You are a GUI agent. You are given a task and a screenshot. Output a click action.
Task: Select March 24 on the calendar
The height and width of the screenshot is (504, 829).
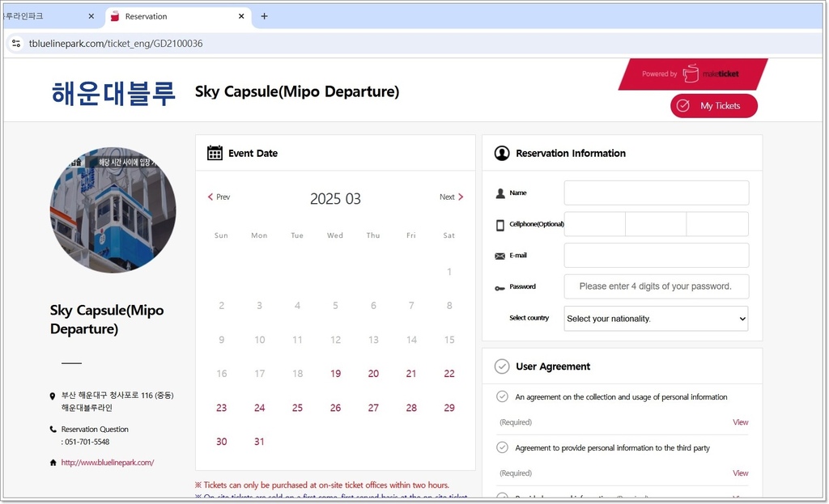click(x=260, y=408)
